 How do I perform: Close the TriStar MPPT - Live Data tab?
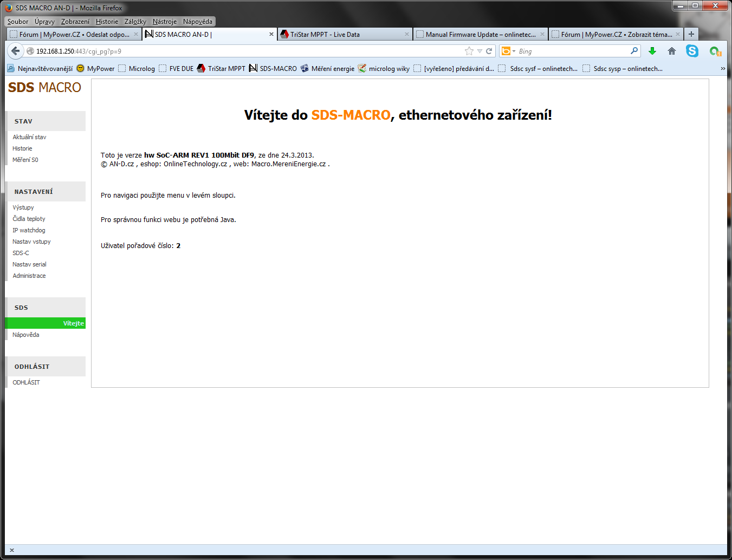(407, 34)
